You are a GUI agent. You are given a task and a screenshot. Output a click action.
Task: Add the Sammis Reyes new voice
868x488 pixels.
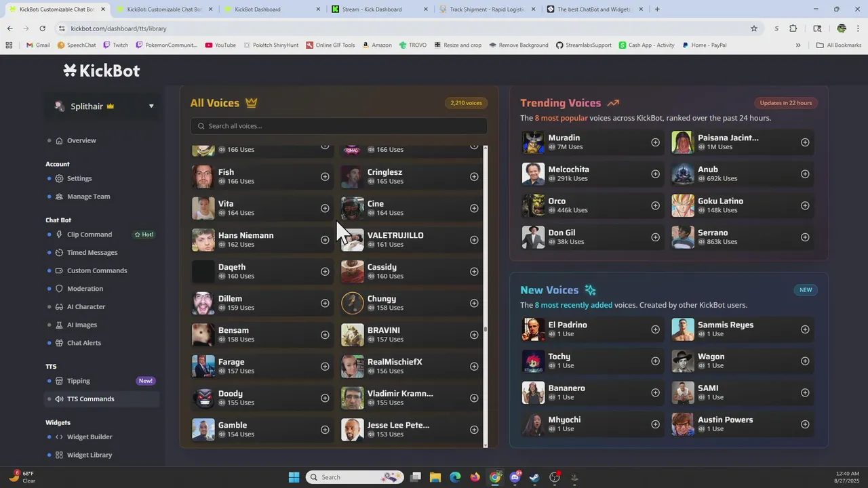805,329
